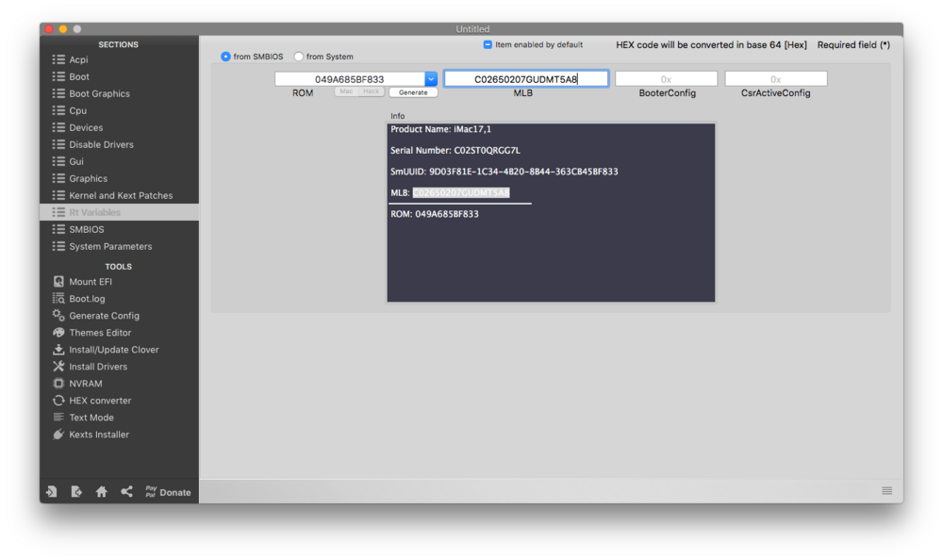This screenshot has width=943, height=560.
Task: Click the share icon in bottom bar
Action: pos(126,492)
